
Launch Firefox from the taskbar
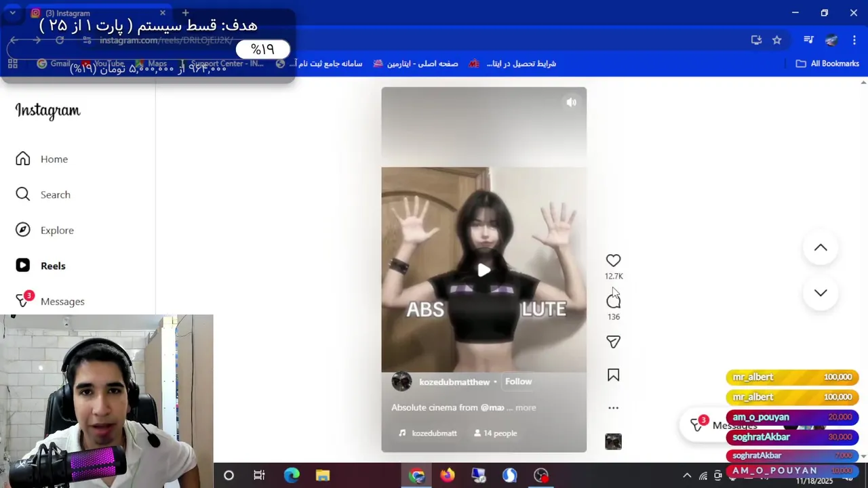click(x=448, y=475)
